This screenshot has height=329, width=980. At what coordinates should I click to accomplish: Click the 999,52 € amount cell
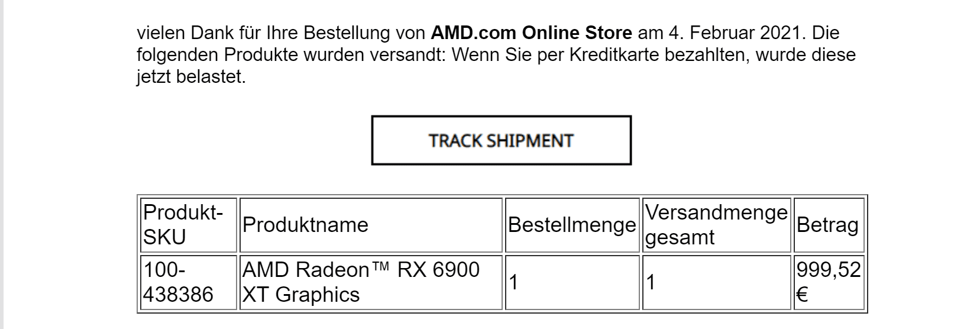[x=829, y=282]
